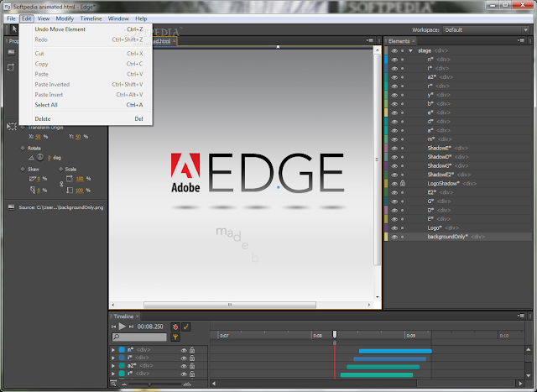Open the stage panel options menu icon
Screen dimensions: 537x392
[x=369, y=40]
